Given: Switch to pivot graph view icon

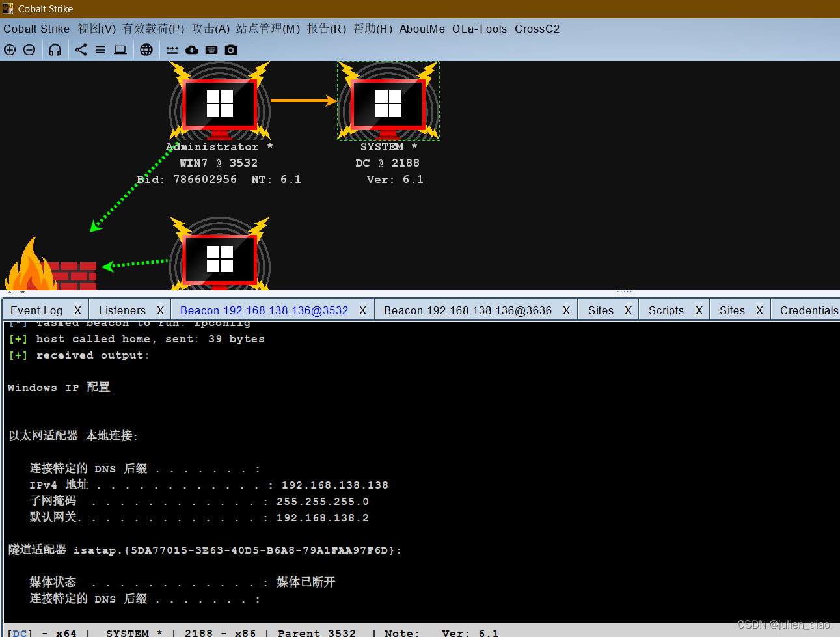Looking at the screenshot, I should 81,50.
